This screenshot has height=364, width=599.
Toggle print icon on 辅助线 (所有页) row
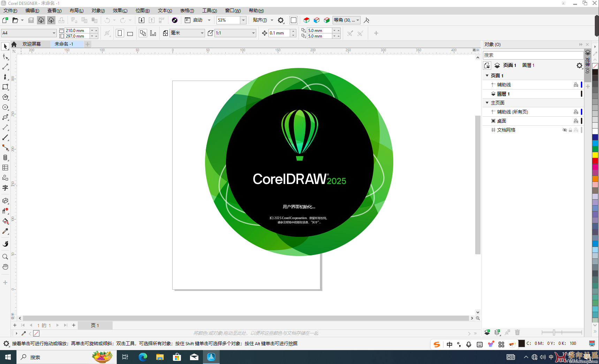coord(576,112)
